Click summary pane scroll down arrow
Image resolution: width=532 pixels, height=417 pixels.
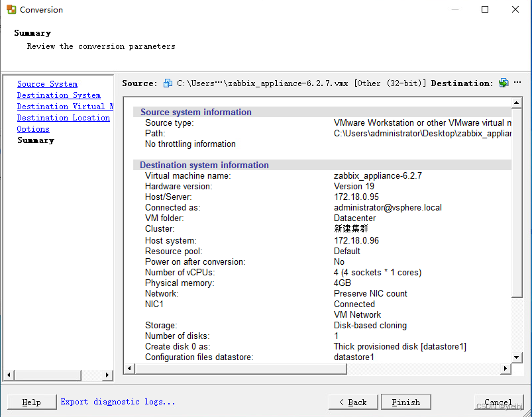tap(516, 357)
